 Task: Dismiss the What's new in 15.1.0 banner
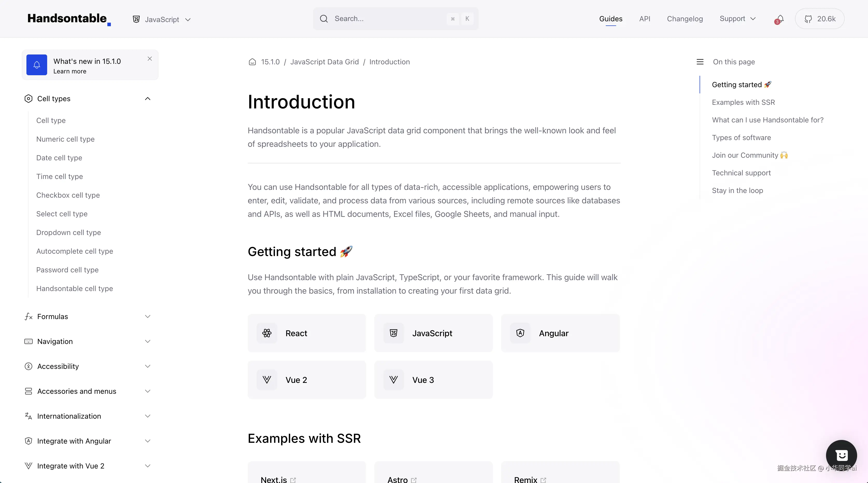pyautogui.click(x=150, y=59)
